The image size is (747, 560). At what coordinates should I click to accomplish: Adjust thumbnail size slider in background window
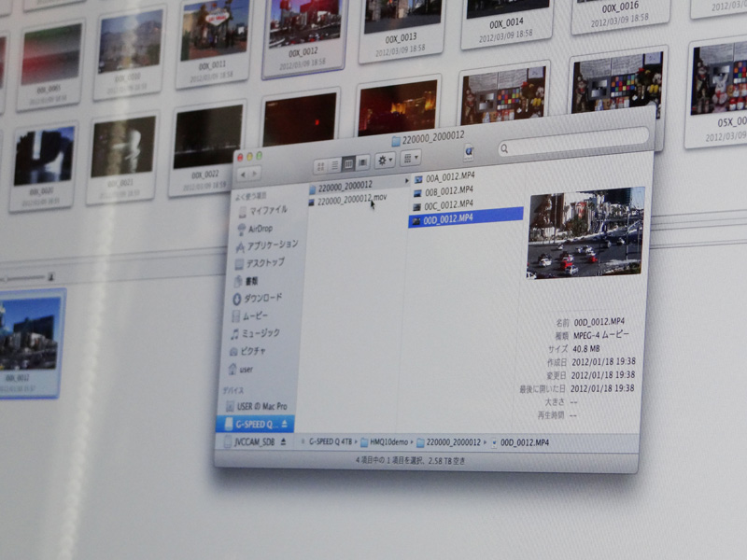point(24,277)
